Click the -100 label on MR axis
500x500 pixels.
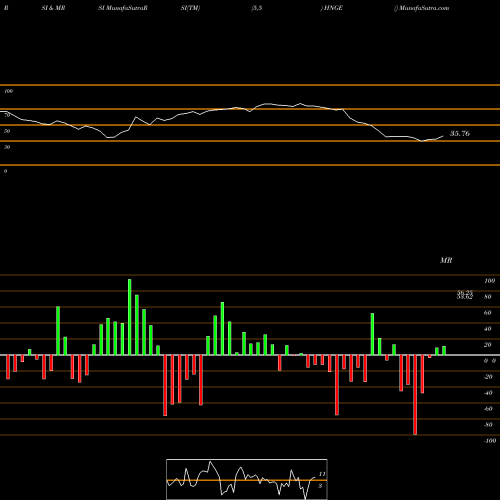[490, 441]
